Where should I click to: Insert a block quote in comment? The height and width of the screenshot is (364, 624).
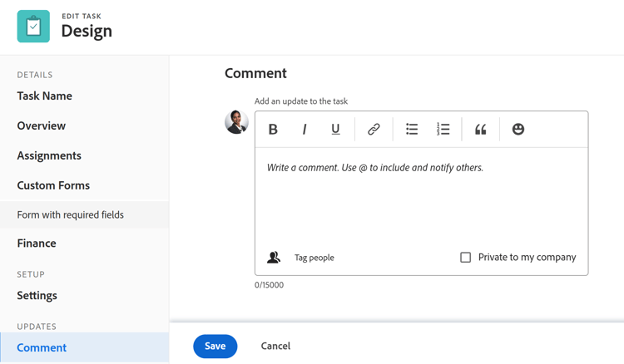coord(481,130)
